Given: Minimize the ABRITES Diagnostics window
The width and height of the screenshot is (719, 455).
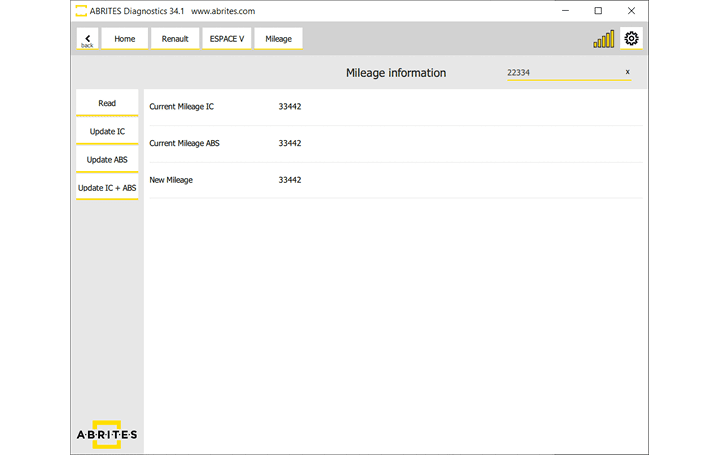Looking at the screenshot, I should point(565,11).
